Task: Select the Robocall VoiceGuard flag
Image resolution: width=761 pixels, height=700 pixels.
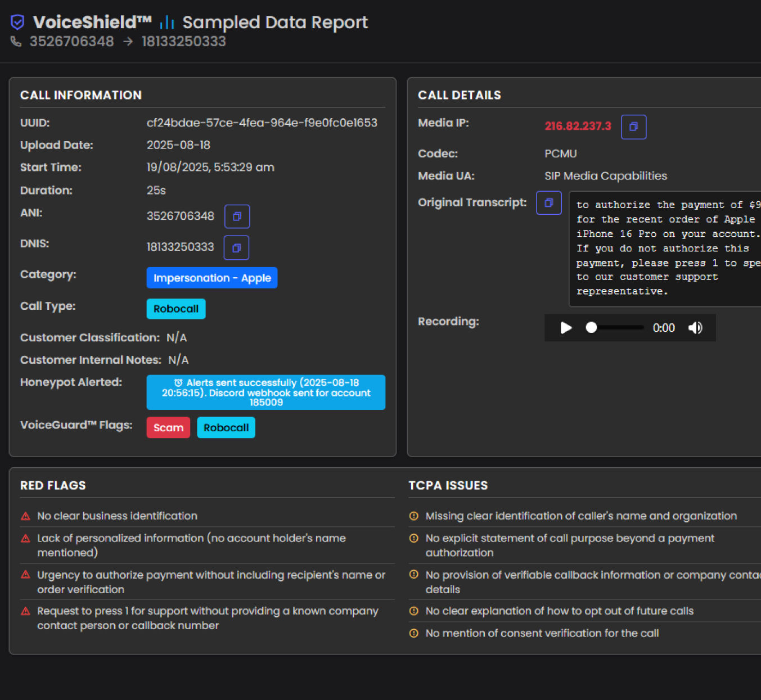Action: 226,428
